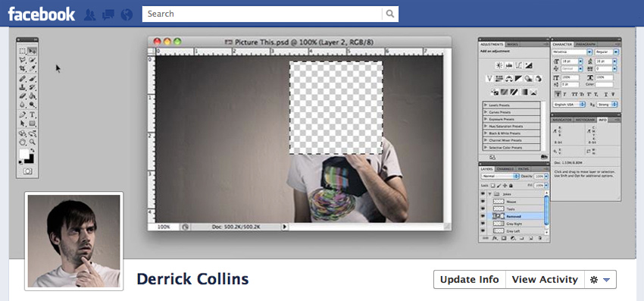Click the layer effects fx icon
Screen dimensions: 644x301
coord(495,238)
